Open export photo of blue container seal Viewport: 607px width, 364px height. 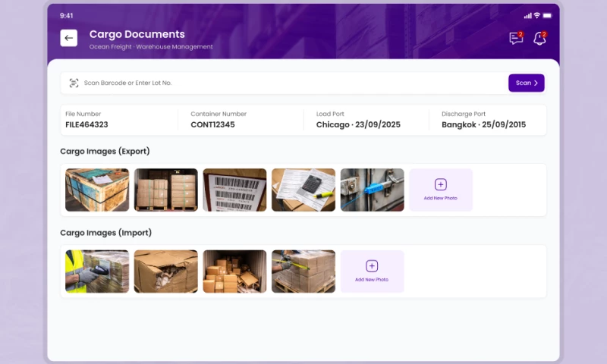tap(372, 190)
